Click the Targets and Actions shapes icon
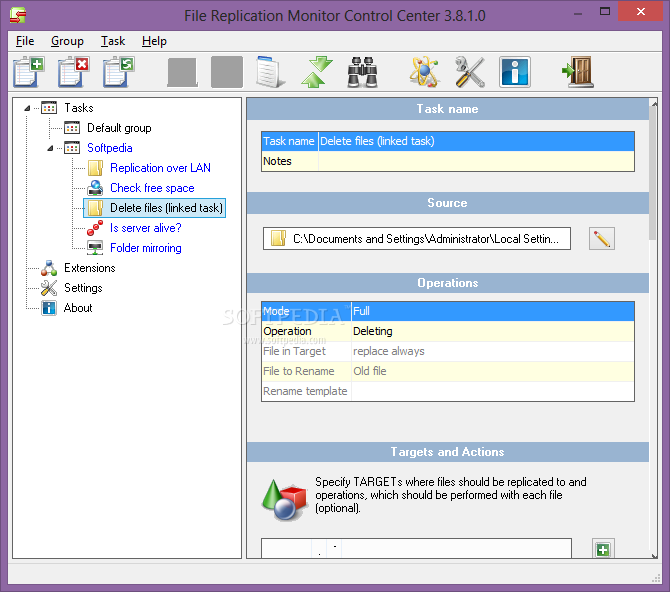Image resolution: width=670 pixels, height=592 pixels. coord(284,499)
